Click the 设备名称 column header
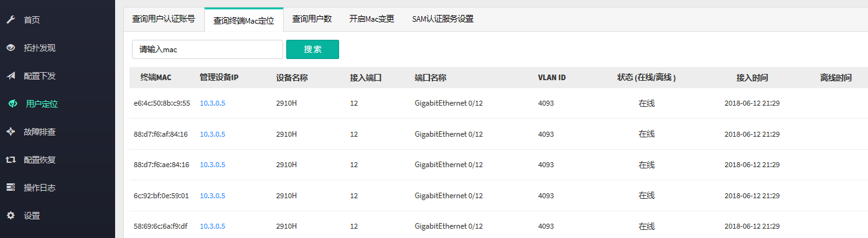Image resolution: width=868 pixels, height=238 pixels. [292, 78]
